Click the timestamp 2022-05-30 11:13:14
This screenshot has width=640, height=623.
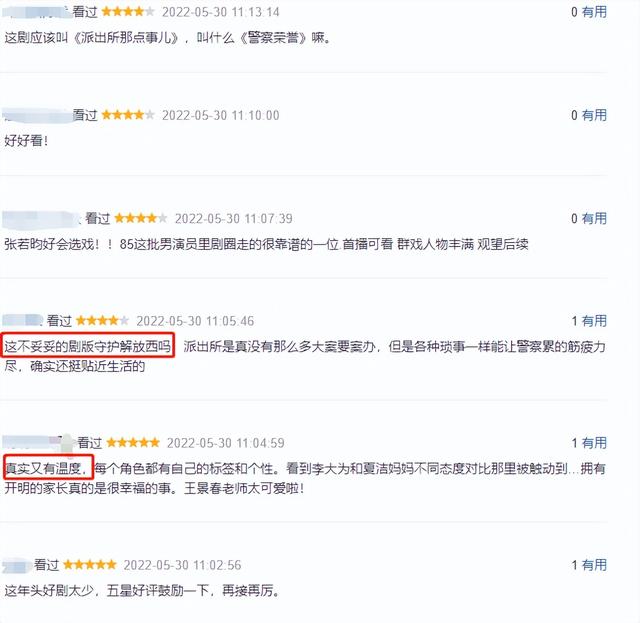pos(221,12)
